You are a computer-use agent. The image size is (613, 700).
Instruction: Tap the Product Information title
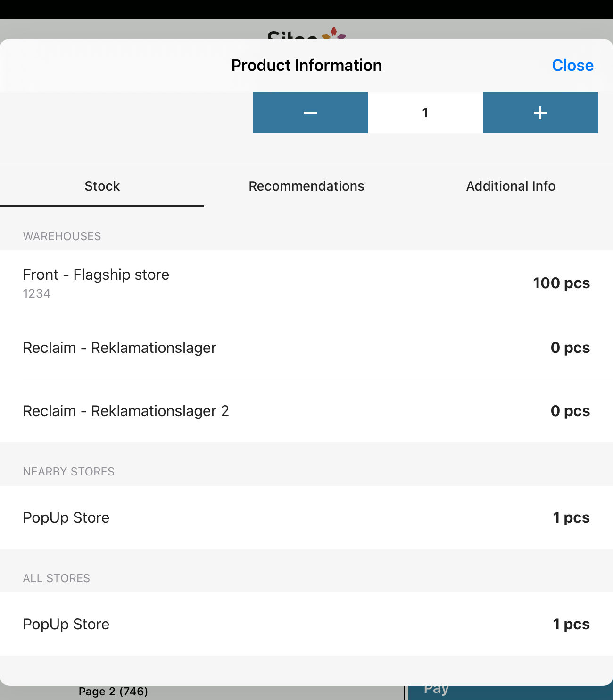[306, 65]
